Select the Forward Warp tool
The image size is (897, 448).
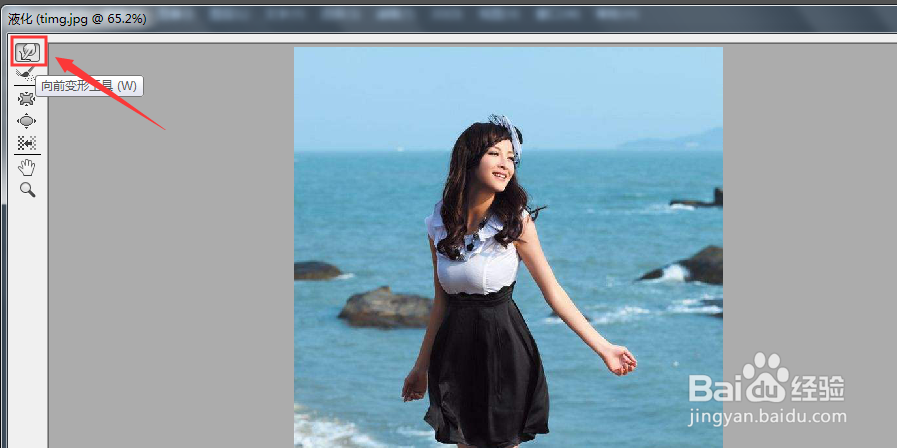point(27,52)
